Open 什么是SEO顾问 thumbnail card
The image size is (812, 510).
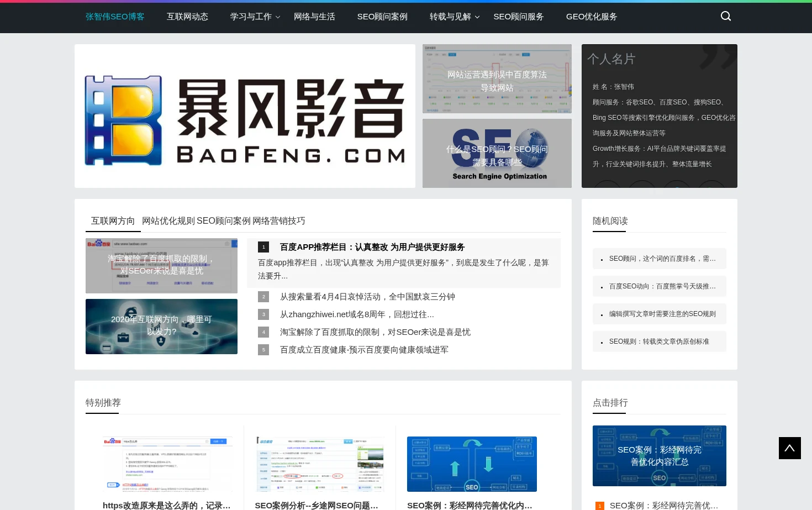click(497, 153)
